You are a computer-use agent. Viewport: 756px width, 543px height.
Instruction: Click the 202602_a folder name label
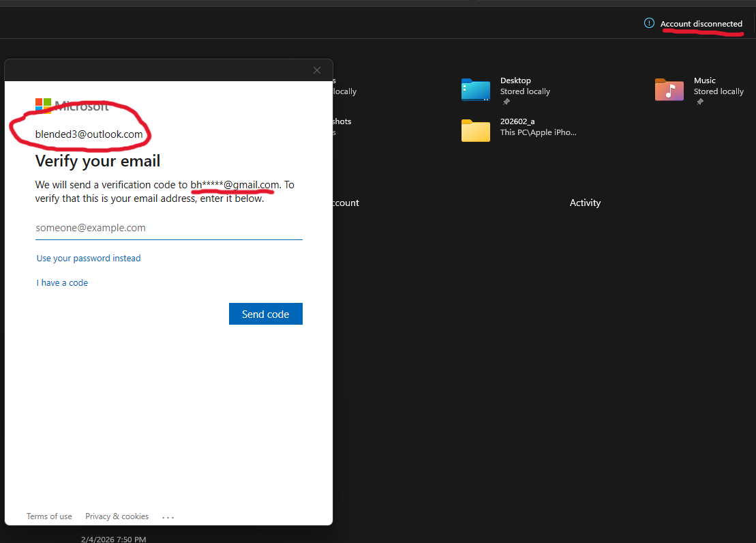coord(517,121)
